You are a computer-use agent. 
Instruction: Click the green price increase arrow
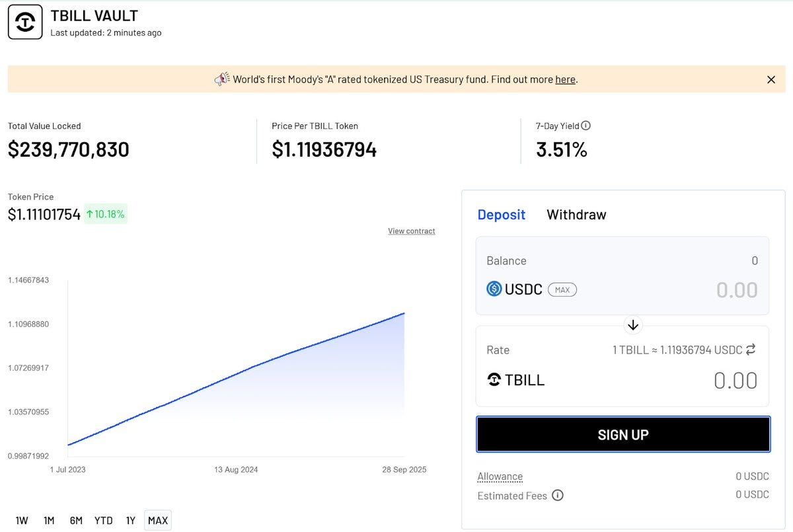[89, 214]
